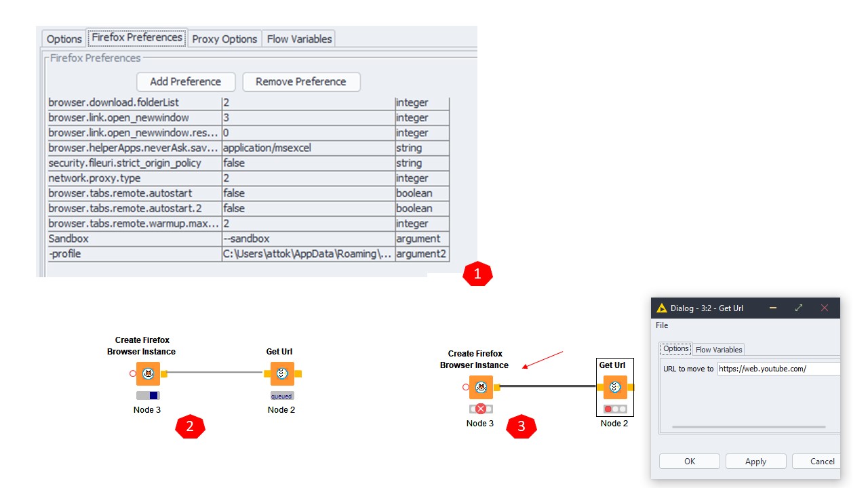Click the red badge numbered 1
Screen dimensions: 868x488
click(x=477, y=274)
